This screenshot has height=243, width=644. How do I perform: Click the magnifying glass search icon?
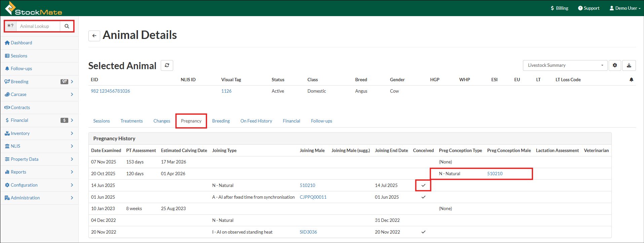click(67, 26)
